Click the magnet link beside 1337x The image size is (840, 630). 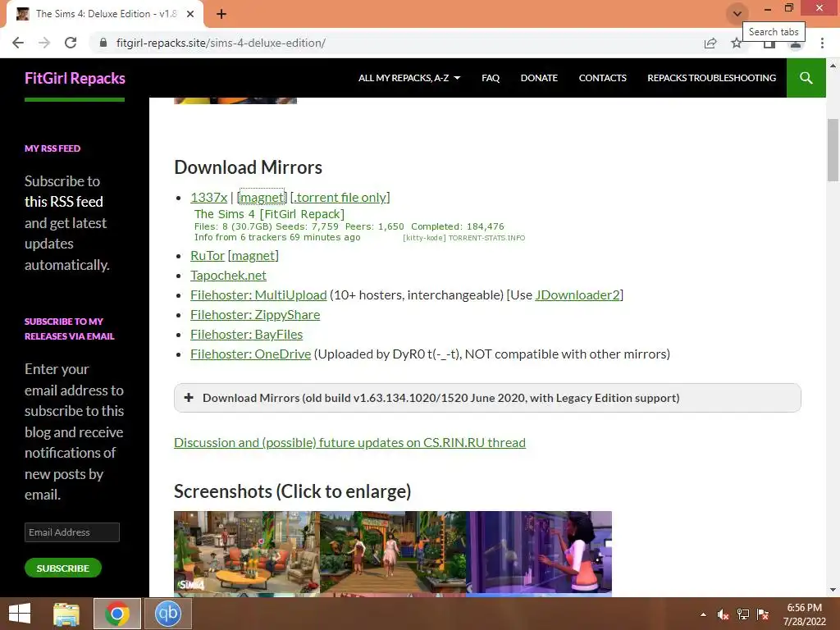[262, 197]
